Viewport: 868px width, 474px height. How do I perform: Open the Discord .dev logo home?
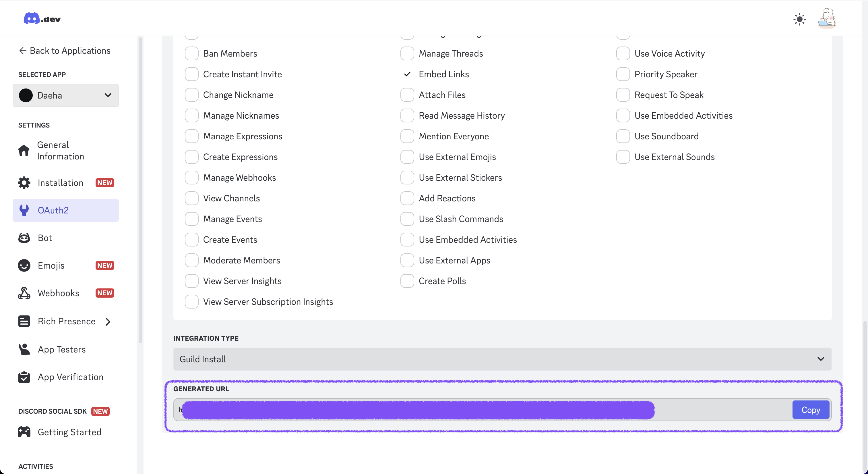pos(42,19)
